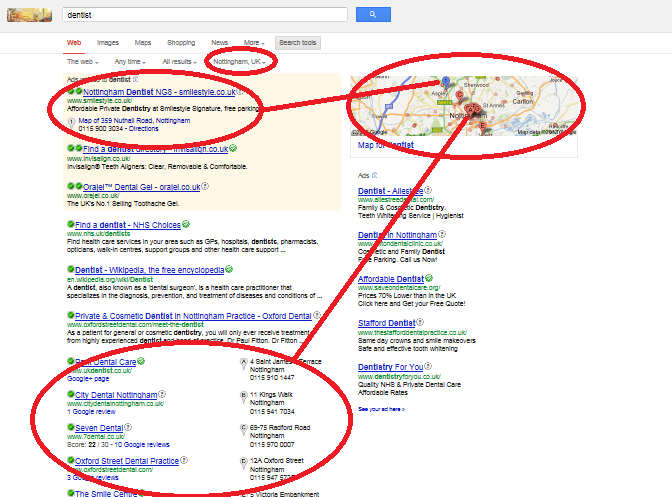Viewport: 672px width, 497px height.
Task: Click green badge before Seven Dental result
Action: 70,427
